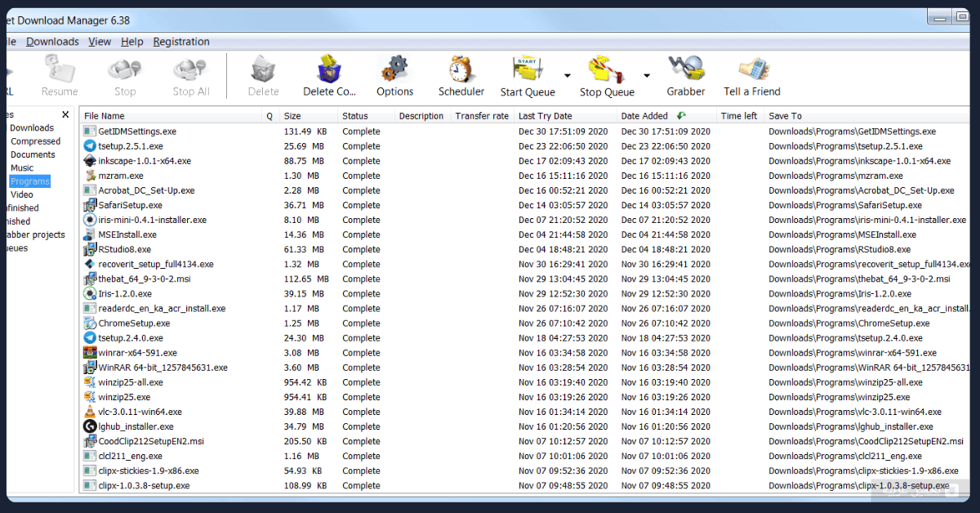The height and width of the screenshot is (513, 980).
Task: Select the clipx-1.0.3.8-setup.exe file name
Action: [x=144, y=485]
